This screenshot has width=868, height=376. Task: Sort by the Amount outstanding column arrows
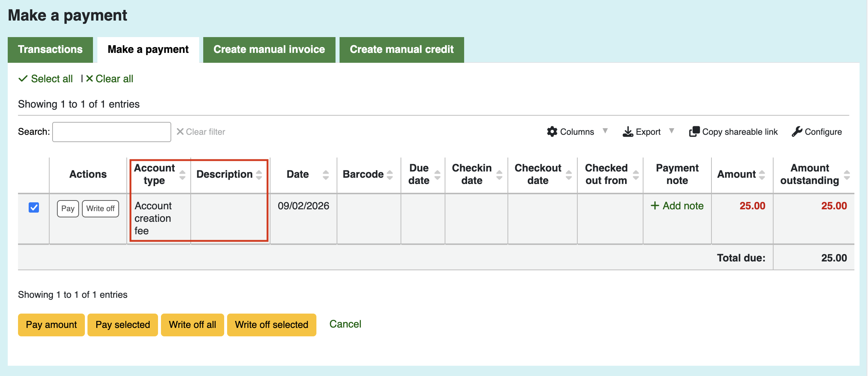(847, 174)
